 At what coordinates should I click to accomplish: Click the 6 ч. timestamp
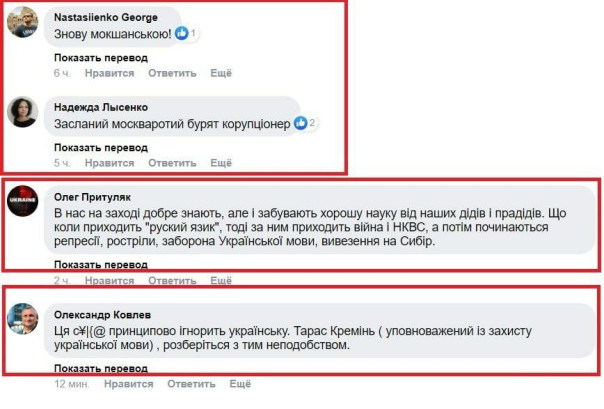[x=62, y=73]
